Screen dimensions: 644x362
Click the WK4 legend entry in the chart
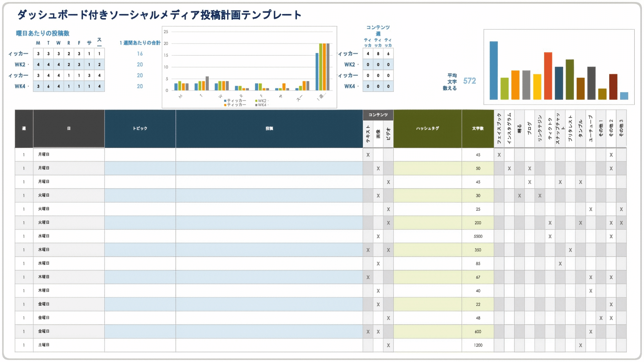coord(262,105)
